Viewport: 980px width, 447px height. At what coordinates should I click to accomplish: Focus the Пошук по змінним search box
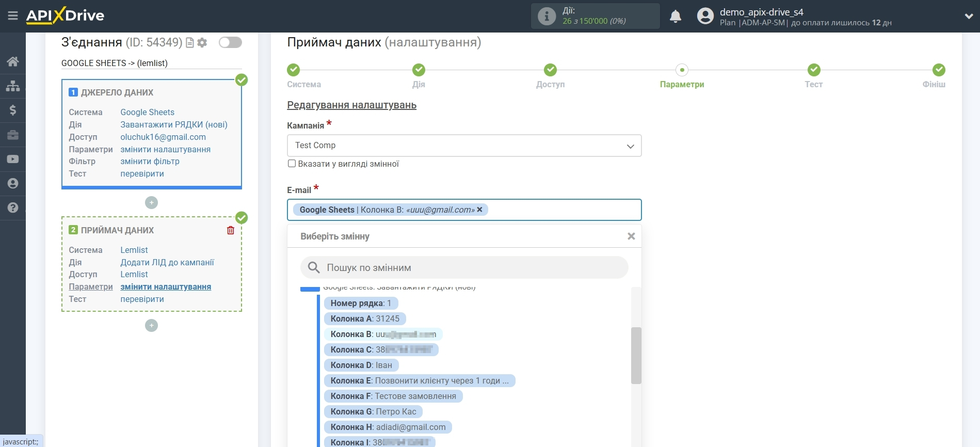[464, 267]
